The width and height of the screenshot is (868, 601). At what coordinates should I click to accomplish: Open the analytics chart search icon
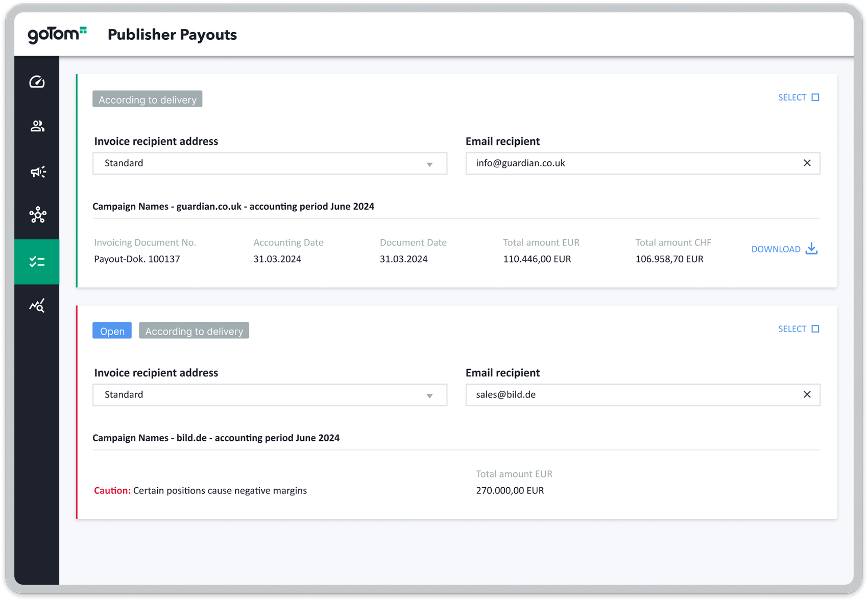[x=37, y=306]
